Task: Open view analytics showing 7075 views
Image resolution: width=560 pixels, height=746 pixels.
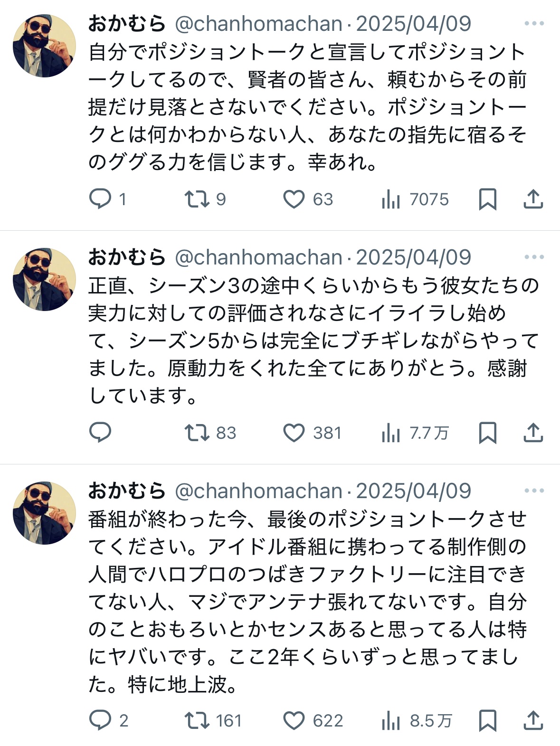Action: point(391,200)
